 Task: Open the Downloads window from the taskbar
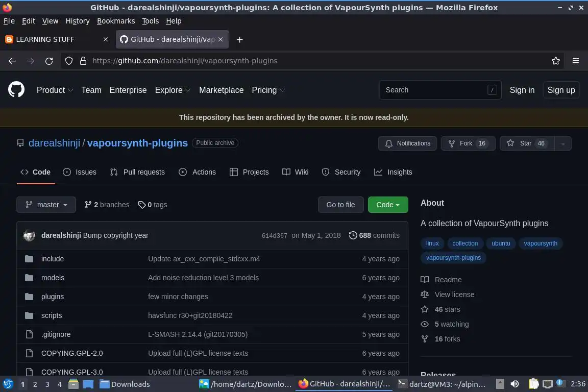coord(125,384)
